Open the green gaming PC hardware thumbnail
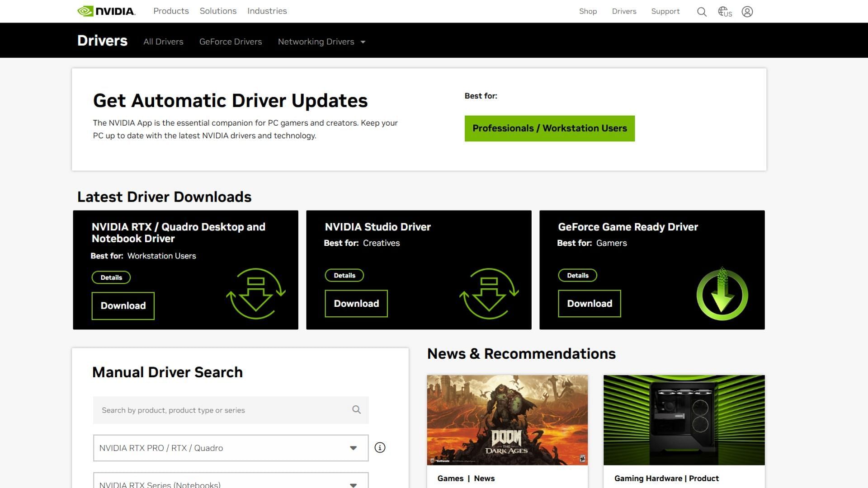Viewport: 868px width, 488px height. [x=684, y=420]
